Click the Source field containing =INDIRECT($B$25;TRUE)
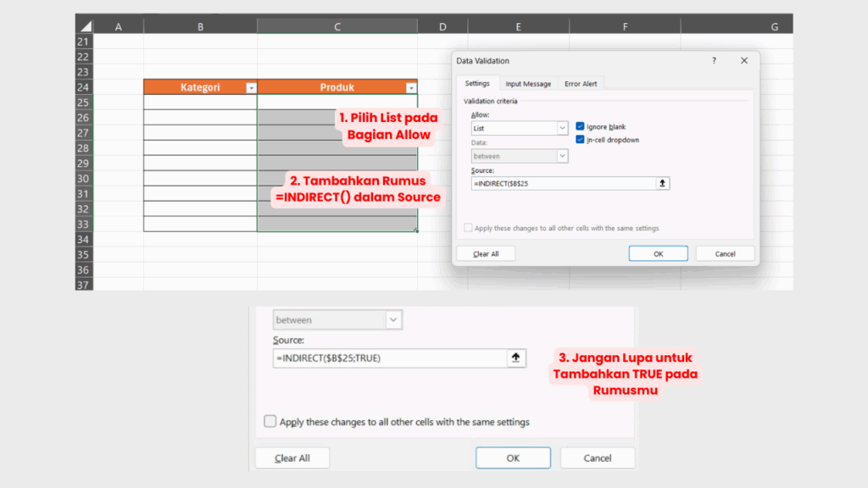 (388, 358)
